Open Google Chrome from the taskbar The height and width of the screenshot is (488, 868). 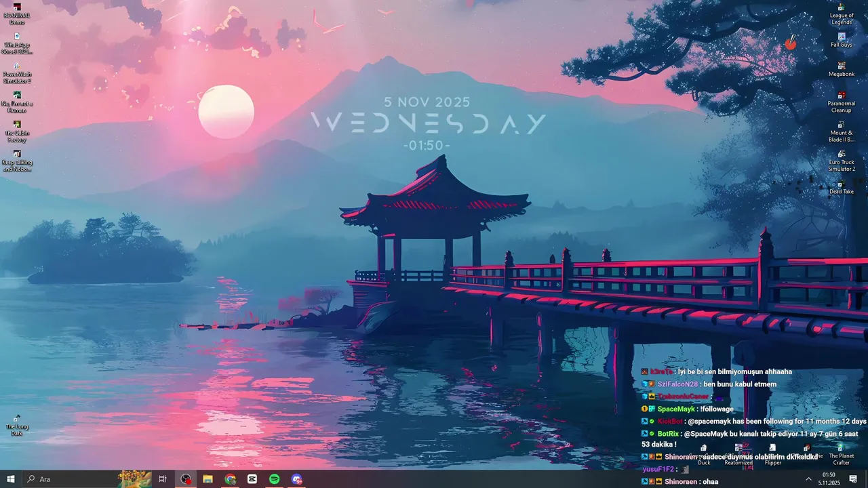pos(231,479)
